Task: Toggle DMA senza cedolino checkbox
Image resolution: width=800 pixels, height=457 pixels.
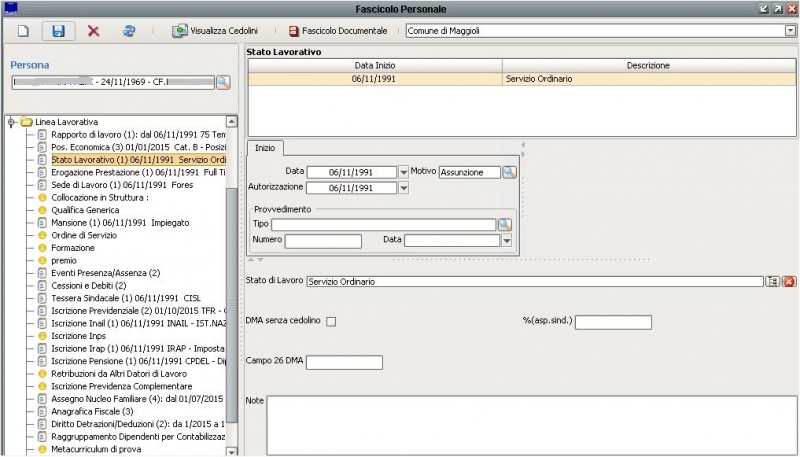Action: click(x=331, y=321)
